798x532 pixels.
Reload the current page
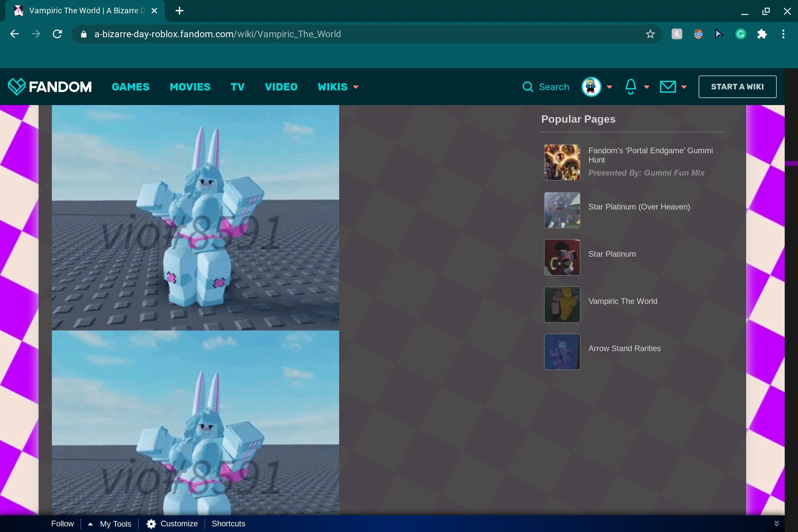click(x=57, y=34)
